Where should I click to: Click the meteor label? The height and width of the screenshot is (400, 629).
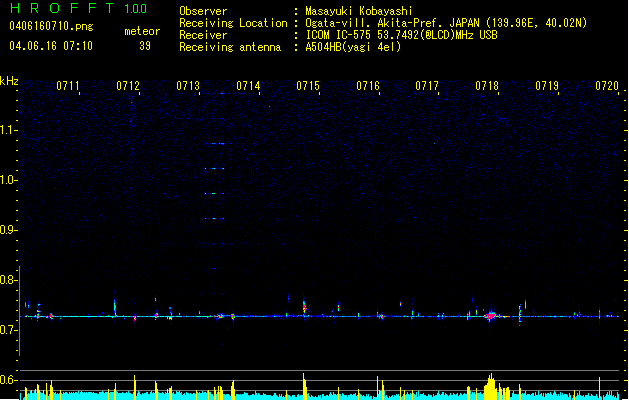click(142, 31)
